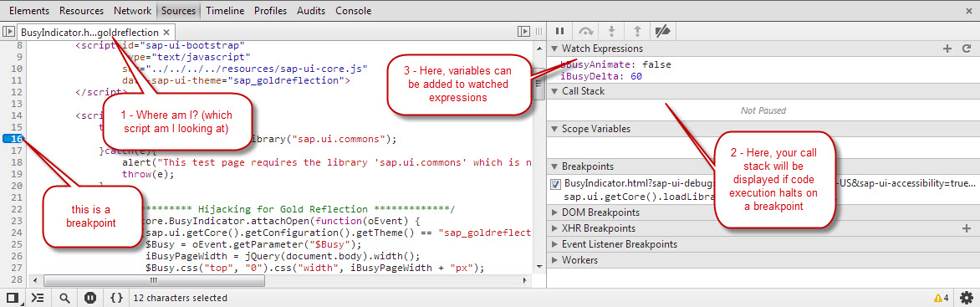
Task: Toggle the deactivate breakpoints icon
Action: 662,31
